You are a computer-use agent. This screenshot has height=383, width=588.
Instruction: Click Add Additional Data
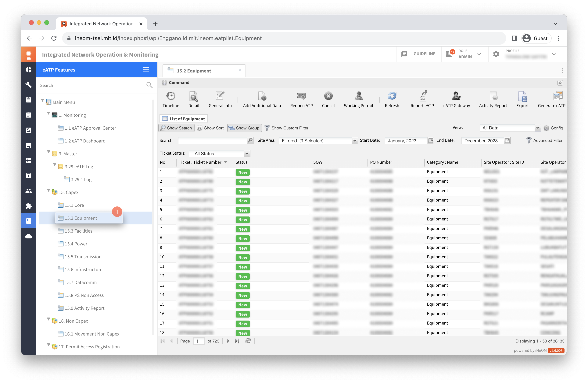(x=262, y=100)
